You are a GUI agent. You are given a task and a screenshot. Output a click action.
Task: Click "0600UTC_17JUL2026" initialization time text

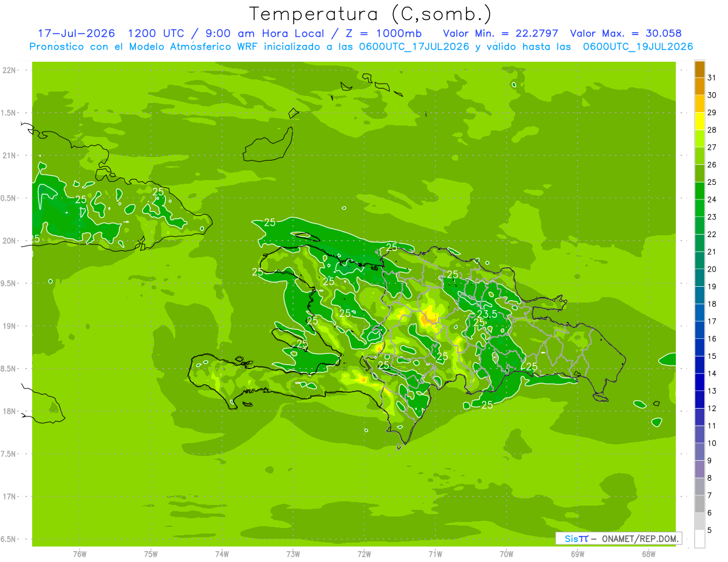[414, 46]
